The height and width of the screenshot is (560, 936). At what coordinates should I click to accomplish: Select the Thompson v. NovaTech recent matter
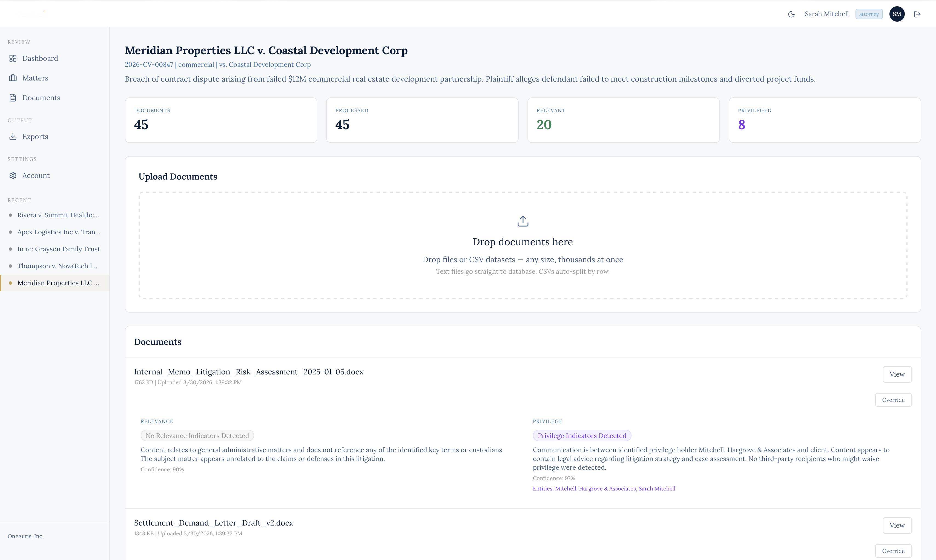coord(58,266)
